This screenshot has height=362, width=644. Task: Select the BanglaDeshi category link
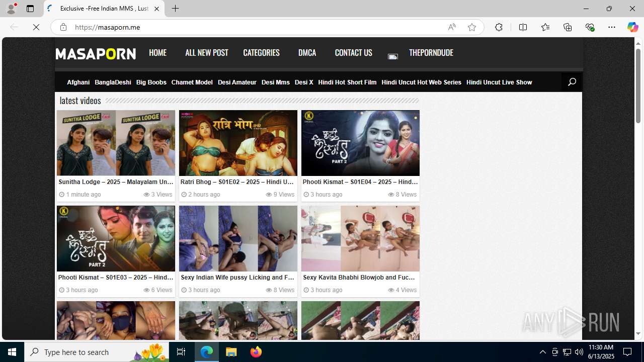click(113, 82)
